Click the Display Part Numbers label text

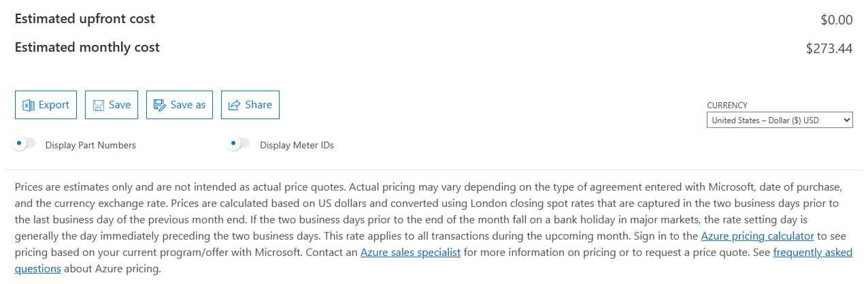[90, 145]
